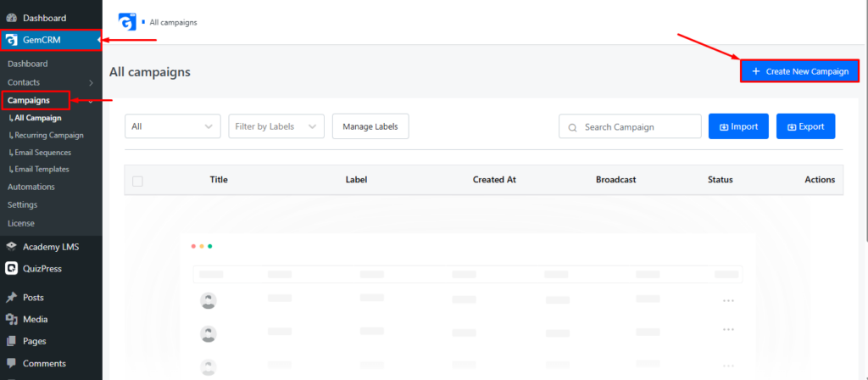Select the Campaigns menu item
The image size is (868, 380).
click(x=29, y=100)
